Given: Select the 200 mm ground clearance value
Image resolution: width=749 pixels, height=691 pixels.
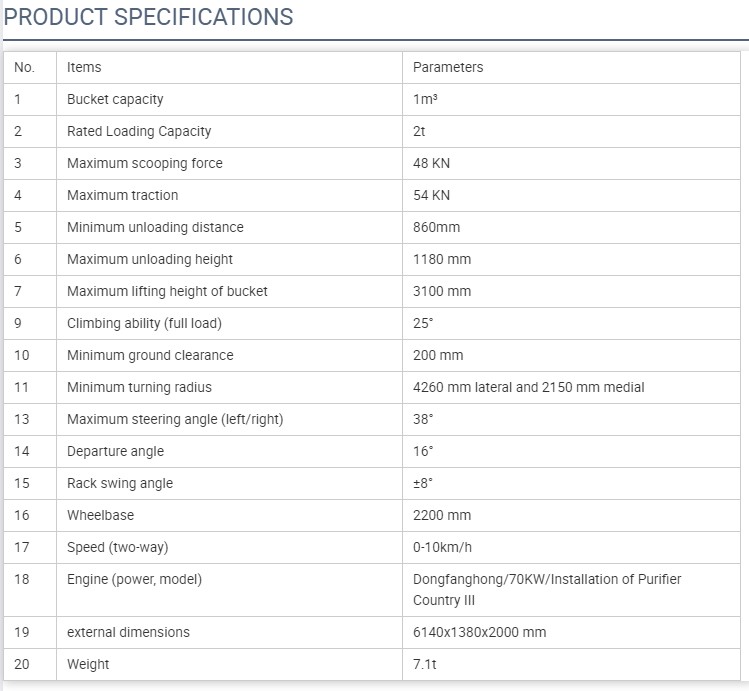Looking at the screenshot, I should point(438,355).
